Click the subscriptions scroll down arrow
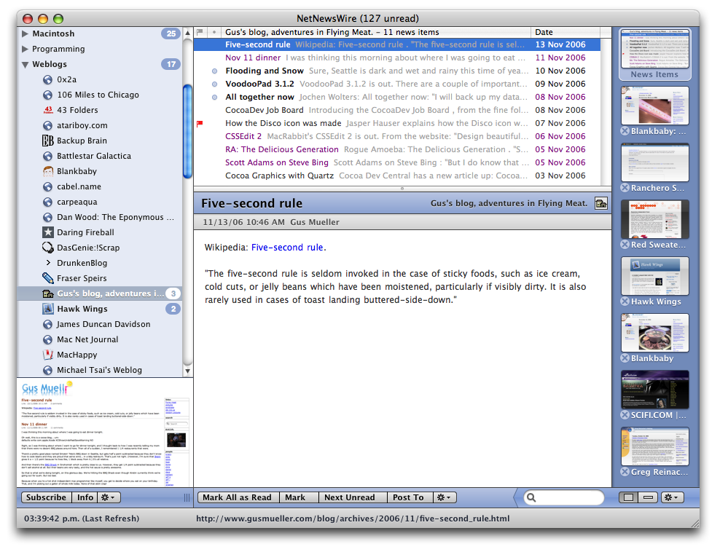728x560 pixels. (187, 371)
